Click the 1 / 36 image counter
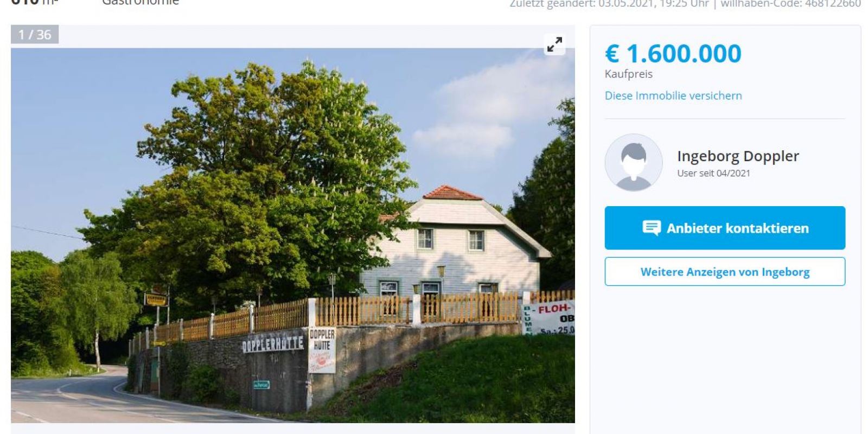 35,35
